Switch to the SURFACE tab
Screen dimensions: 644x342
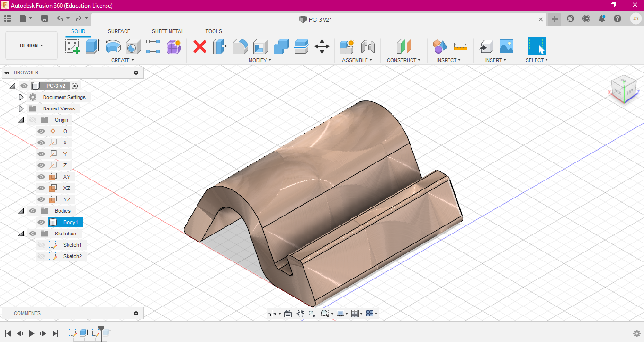tap(119, 31)
